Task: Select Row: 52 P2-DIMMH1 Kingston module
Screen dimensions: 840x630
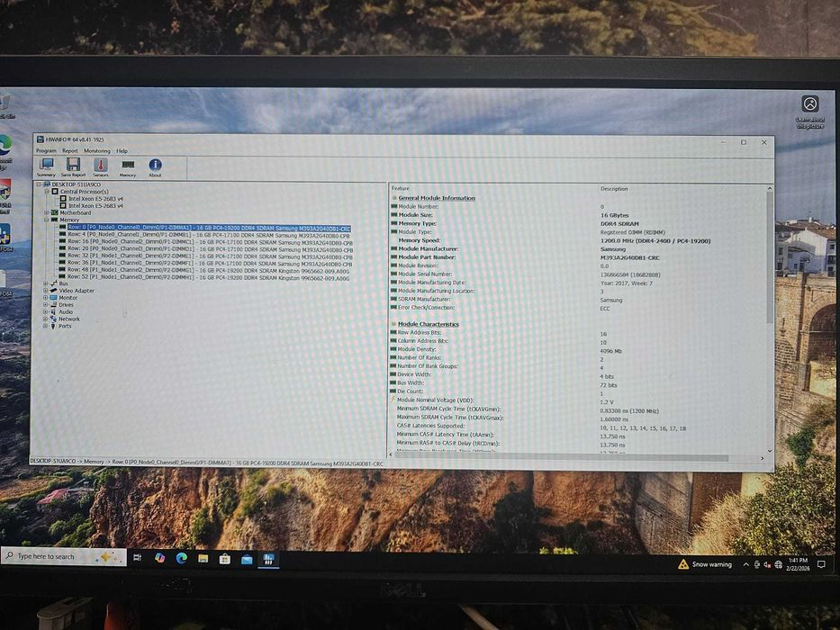Action: [x=208, y=277]
